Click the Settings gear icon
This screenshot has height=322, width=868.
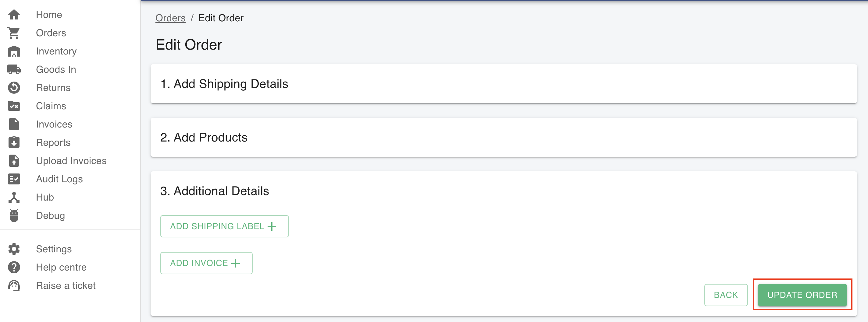click(x=14, y=249)
